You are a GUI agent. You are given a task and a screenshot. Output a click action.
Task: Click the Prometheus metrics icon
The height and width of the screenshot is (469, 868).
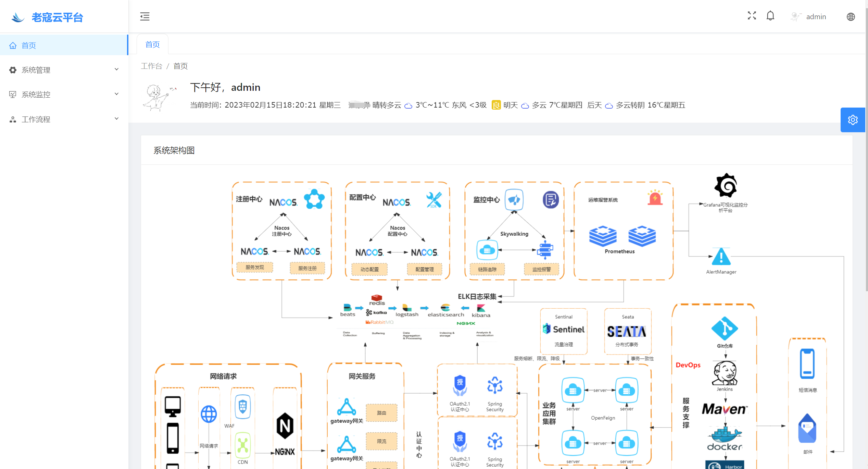tap(603, 236)
